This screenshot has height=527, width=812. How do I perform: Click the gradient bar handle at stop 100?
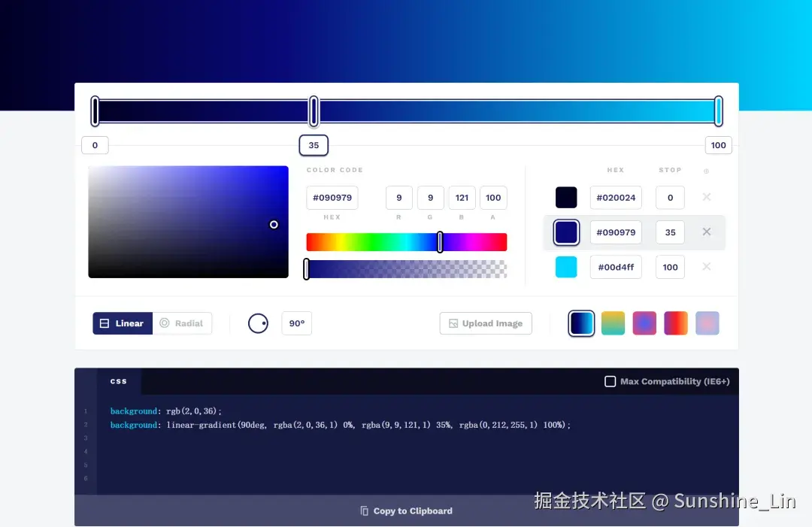click(718, 111)
